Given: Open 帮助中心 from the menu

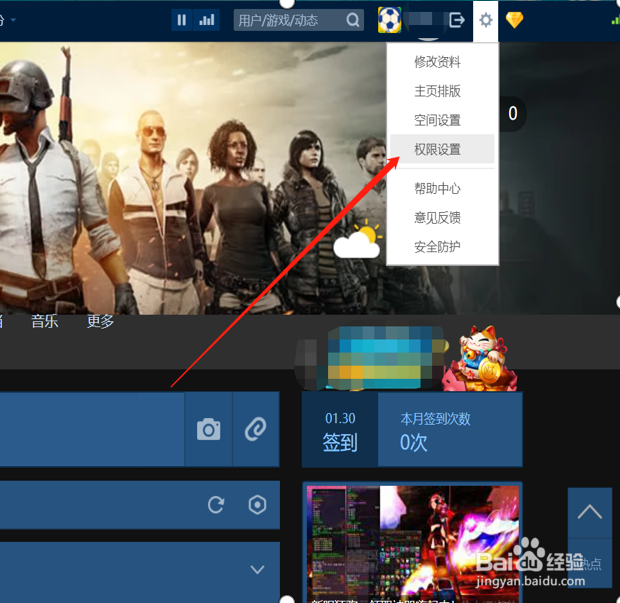Looking at the screenshot, I should (x=437, y=189).
